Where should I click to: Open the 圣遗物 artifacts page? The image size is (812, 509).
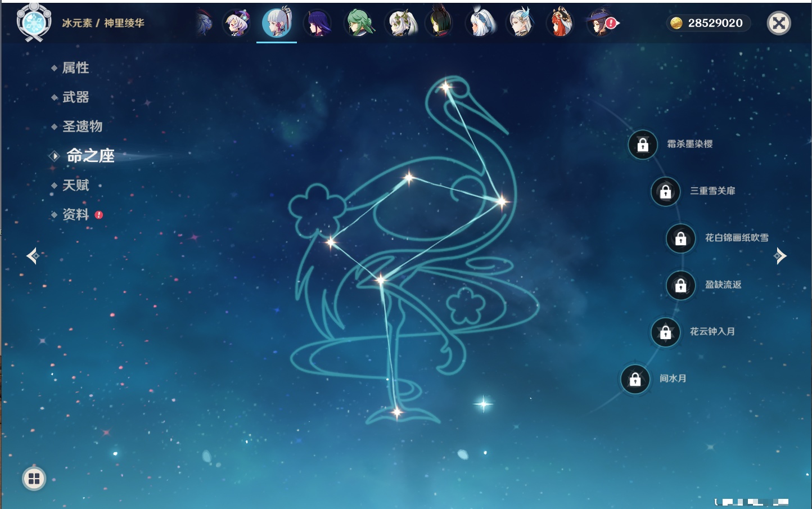(x=82, y=127)
